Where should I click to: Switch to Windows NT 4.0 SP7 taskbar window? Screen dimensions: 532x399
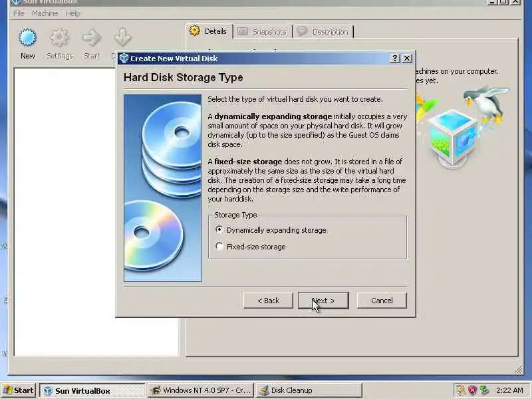201,390
